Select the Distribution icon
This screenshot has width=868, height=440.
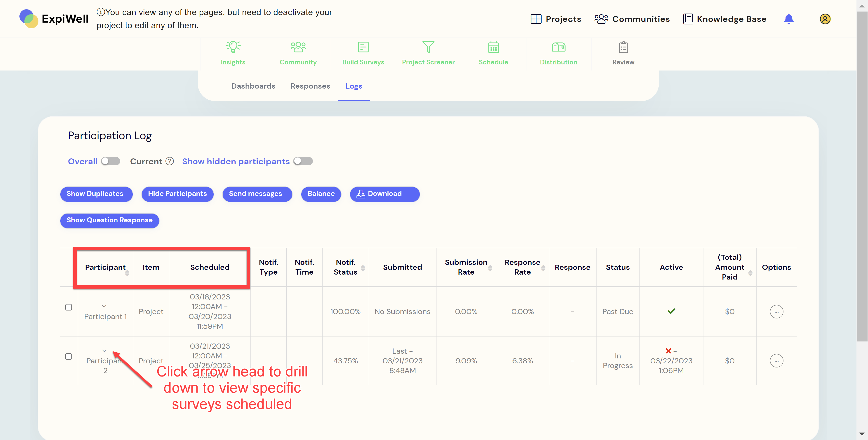point(558,47)
